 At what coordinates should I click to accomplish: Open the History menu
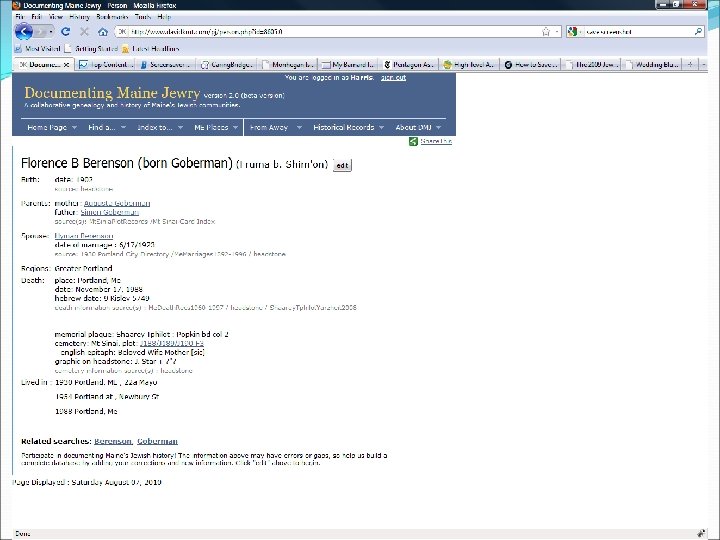[79, 17]
